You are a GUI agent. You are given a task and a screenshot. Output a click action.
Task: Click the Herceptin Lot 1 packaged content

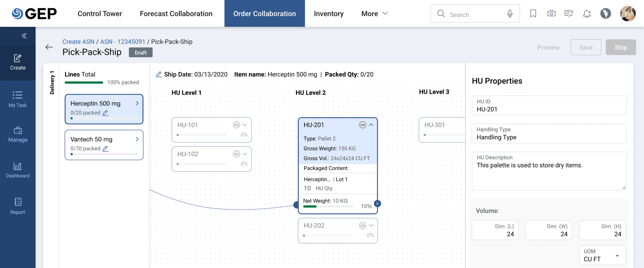point(338,184)
